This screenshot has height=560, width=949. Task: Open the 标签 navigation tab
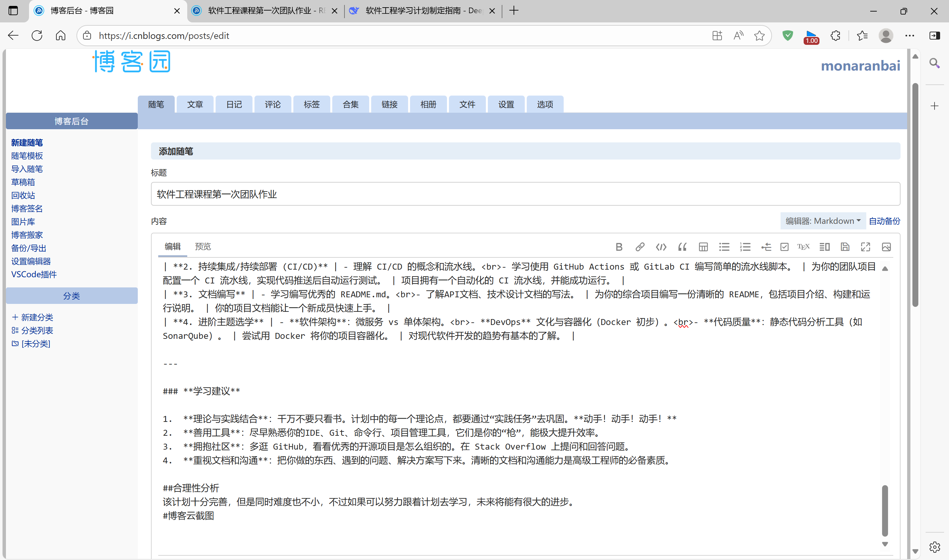311,104
